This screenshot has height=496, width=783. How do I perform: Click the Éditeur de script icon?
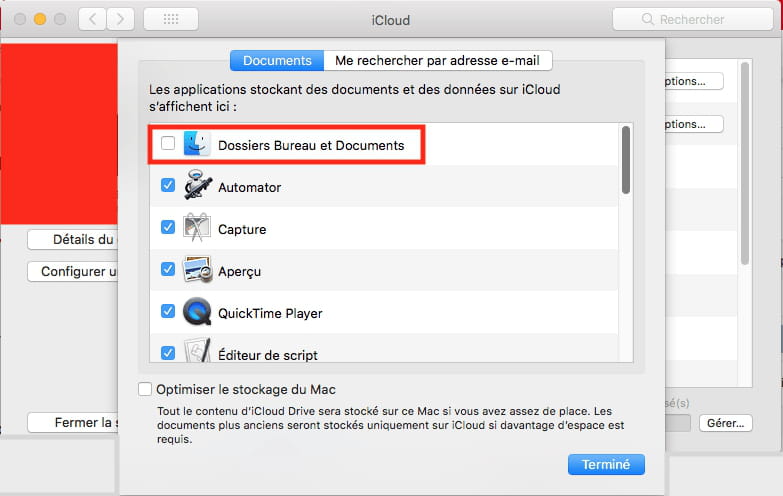pos(197,351)
